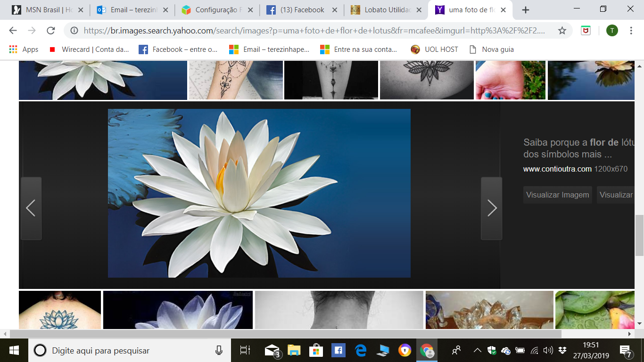Image resolution: width=644 pixels, height=362 pixels.
Task: Open the www.contioutra.com source link
Action: (557, 169)
